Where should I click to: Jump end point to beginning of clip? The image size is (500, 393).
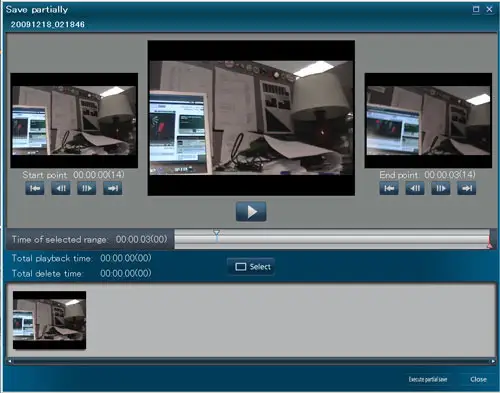(x=389, y=188)
